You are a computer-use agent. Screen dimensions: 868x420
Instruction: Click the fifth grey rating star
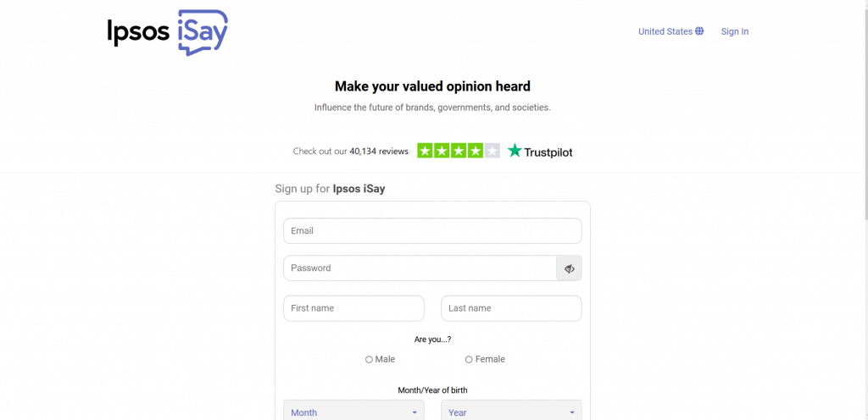[492, 151]
